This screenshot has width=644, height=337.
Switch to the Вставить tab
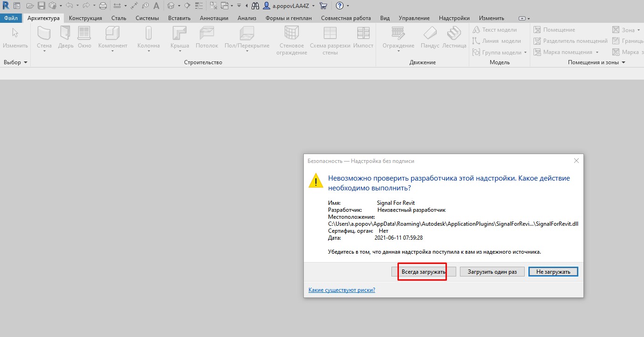tap(179, 18)
